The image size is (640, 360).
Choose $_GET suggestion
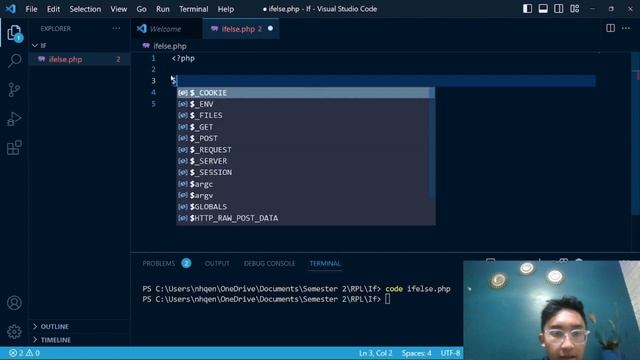tap(303, 127)
